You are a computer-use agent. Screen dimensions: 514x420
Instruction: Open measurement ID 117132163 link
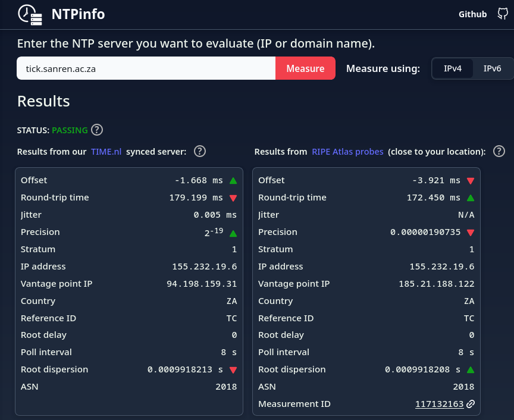pyautogui.click(x=439, y=405)
